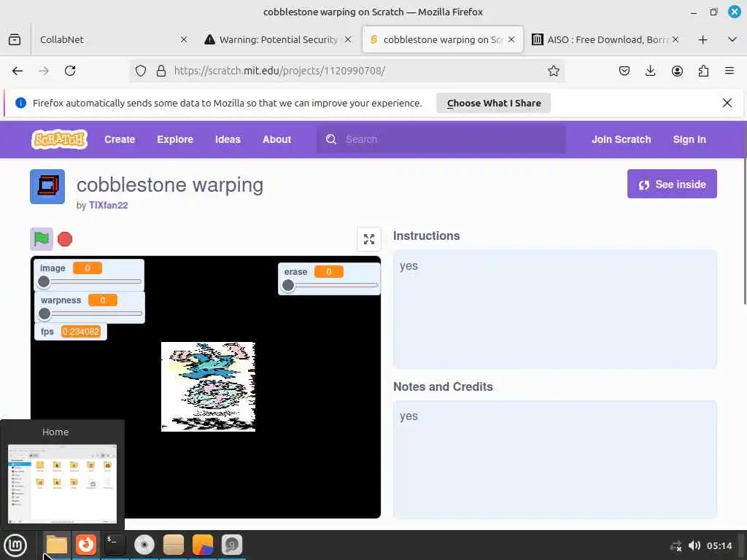This screenshot has width=747, height=560.
Task: Click the erase slider handle
Action: click(x=287, y=285)
